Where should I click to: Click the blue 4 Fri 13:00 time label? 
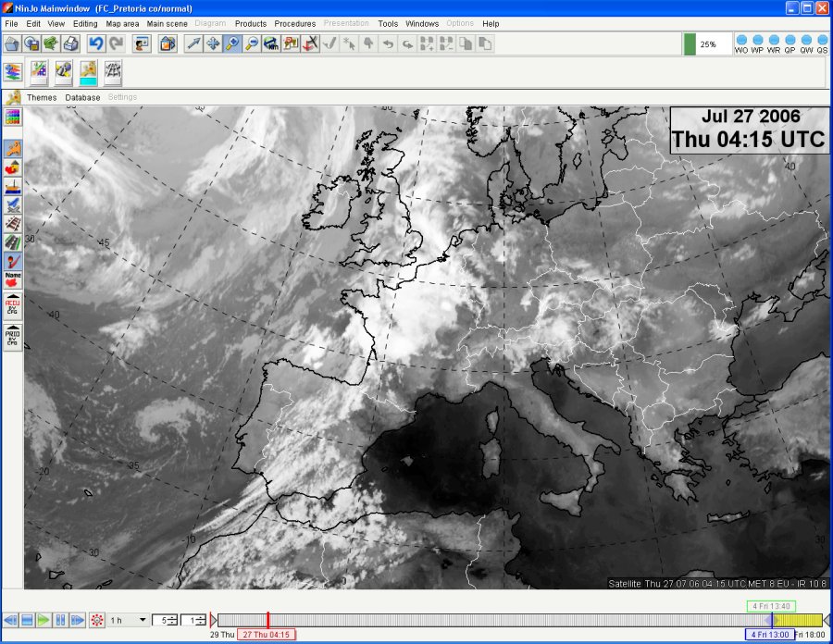click(770, 635)
